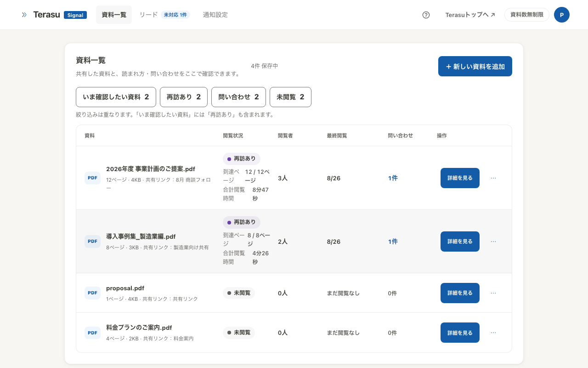Switch to 資料一覧 tab

tap(114, 15)
